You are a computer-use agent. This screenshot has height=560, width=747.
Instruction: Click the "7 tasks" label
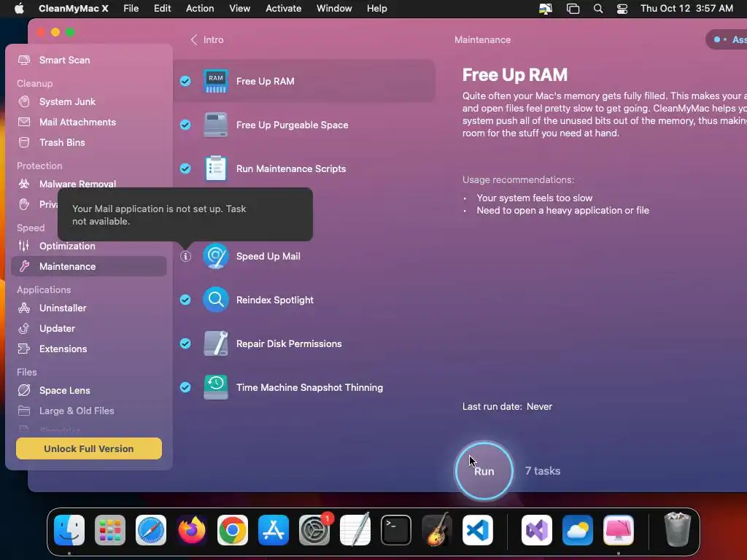[543, 471]
